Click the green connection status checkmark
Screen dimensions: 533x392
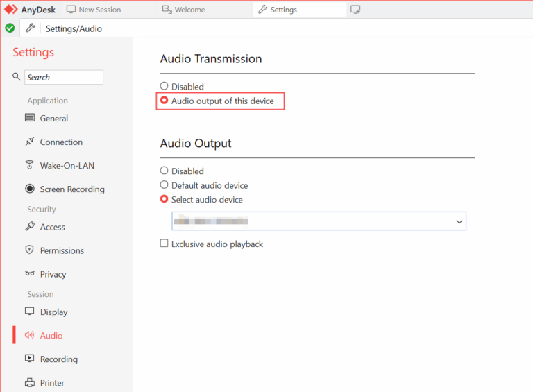(10, 28)
